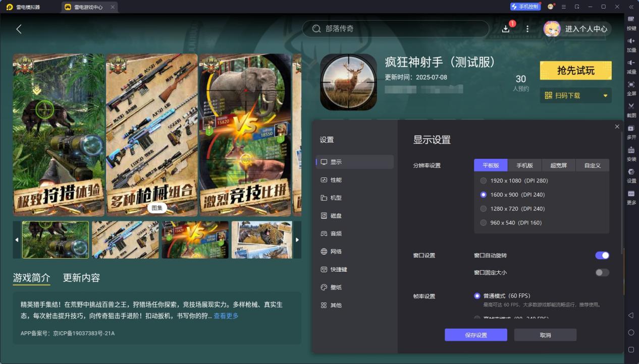Image resolution: width=639 pixels, height=364 pixels.
Task: Select 1920 x 1080 (DPI 280) resolution
Action: 484,180
